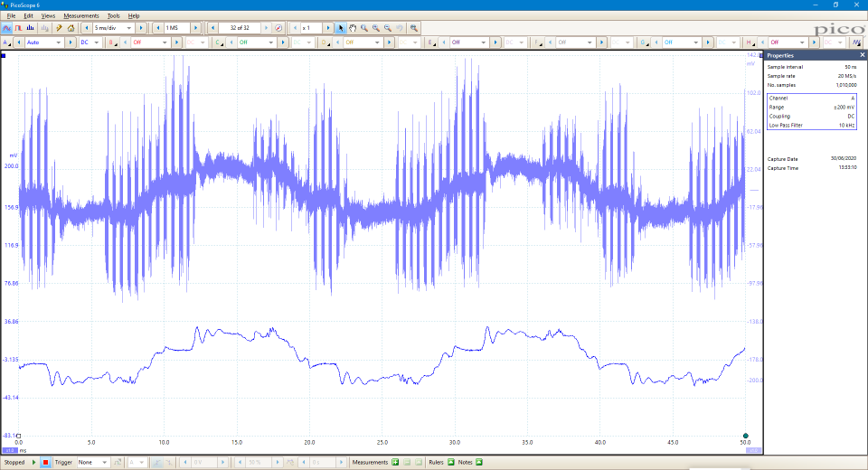The width and height of the screenshot is (868, 470).
Task: Increase sample count right arrow
Action: [195, 28]
